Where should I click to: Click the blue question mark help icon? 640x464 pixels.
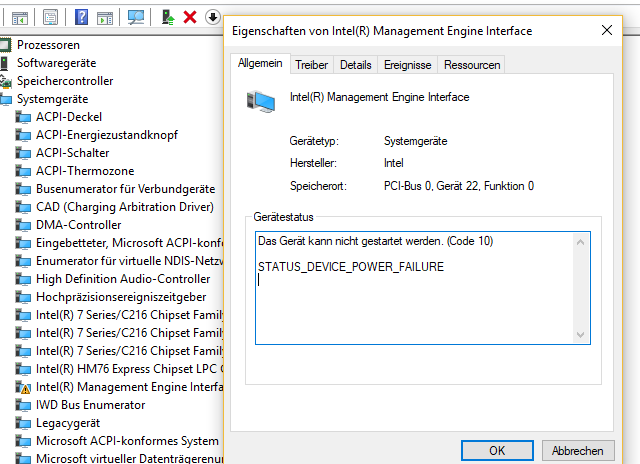pyautogui.click(x=82, y=17)
